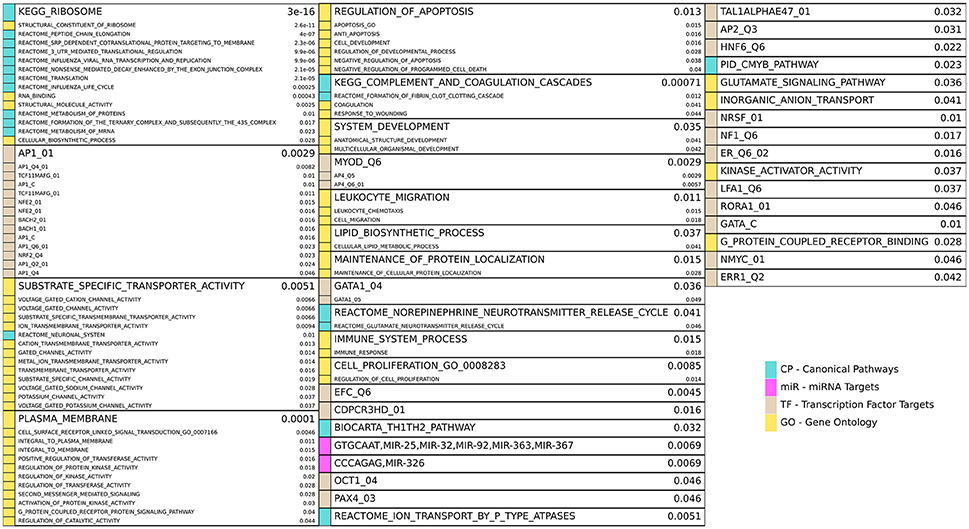969x529 pixels.
Task: Select MAINTENANCE_OF_PROTEIN_LOCALIZATION heading
Action: coord(439,260)
